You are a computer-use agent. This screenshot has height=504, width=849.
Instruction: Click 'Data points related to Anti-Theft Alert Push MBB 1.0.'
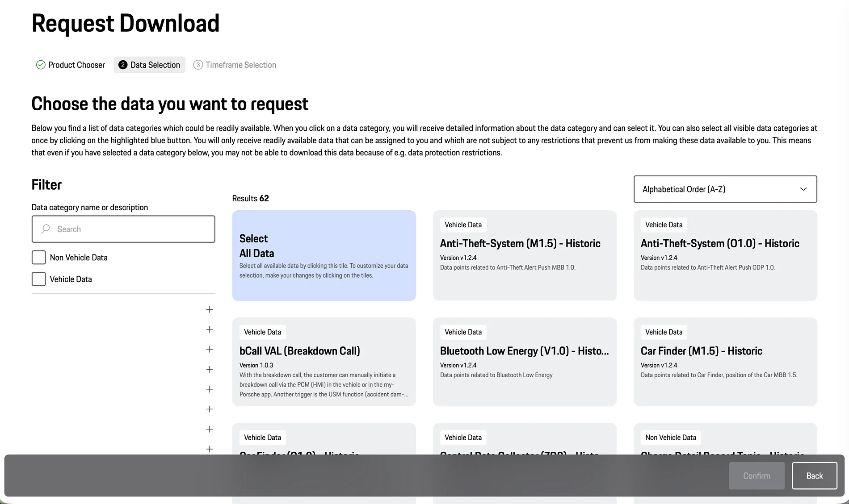[508, 267]
